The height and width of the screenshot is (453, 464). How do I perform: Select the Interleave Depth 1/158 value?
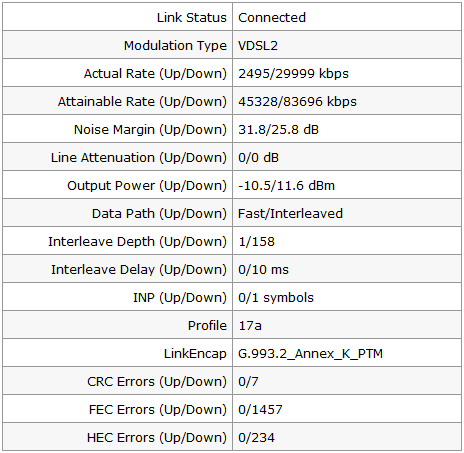click(256, 242)
